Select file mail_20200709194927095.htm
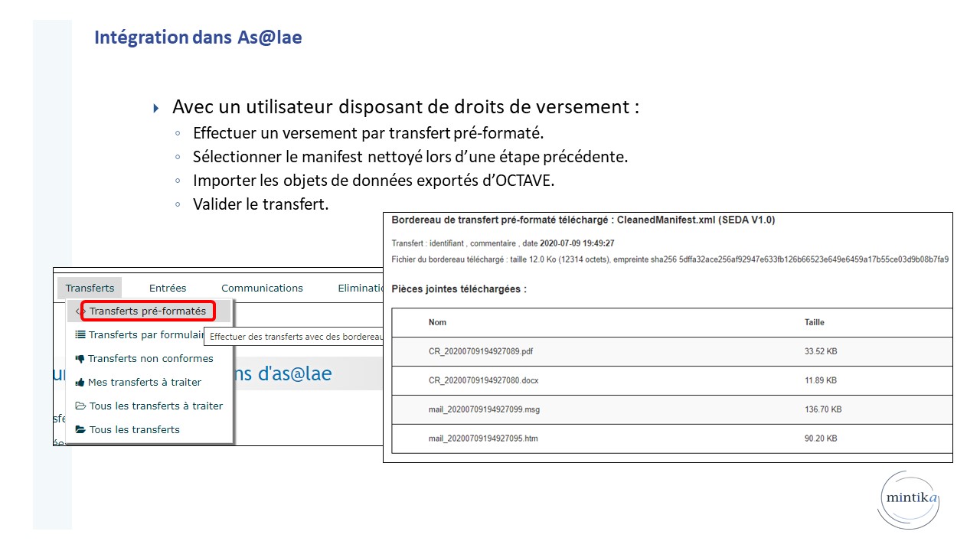The width and height of the screenshot is (980, 551). 483,439
